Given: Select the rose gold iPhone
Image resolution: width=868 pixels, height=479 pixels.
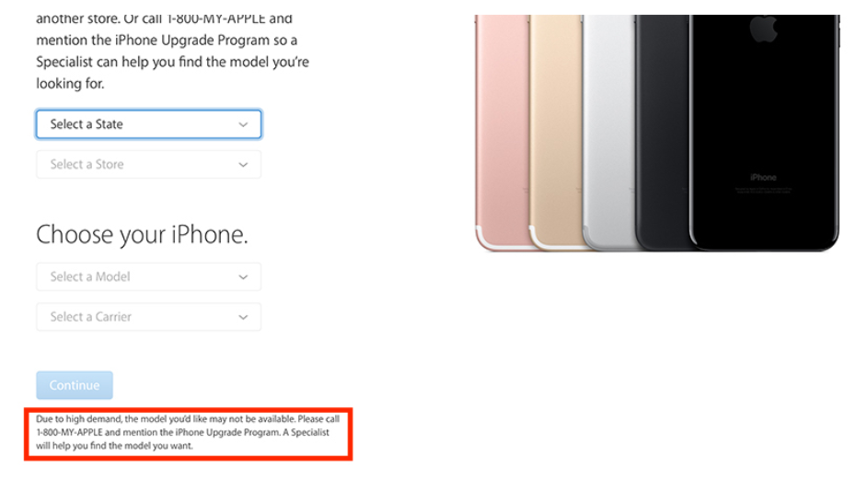Looking at the screenshot, I should [502, 133].
